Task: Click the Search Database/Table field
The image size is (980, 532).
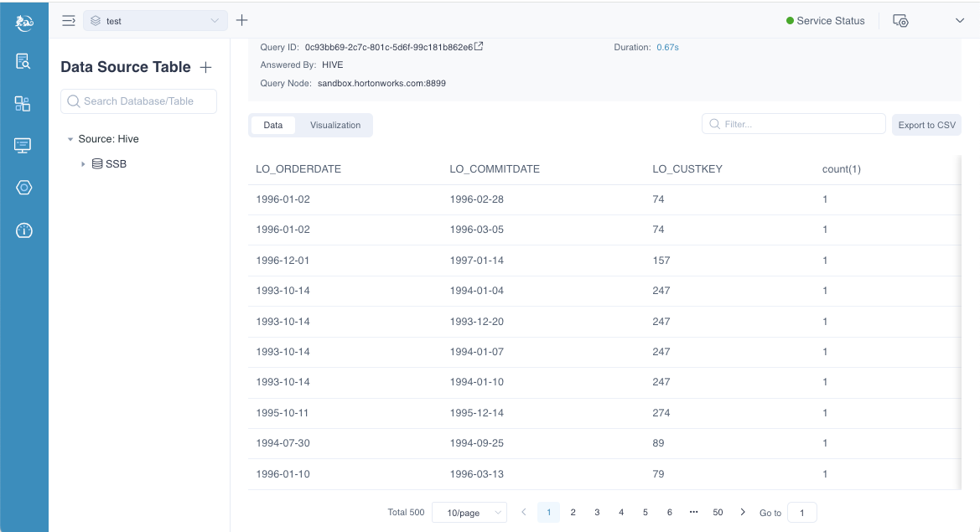Action: pos(139,101)
